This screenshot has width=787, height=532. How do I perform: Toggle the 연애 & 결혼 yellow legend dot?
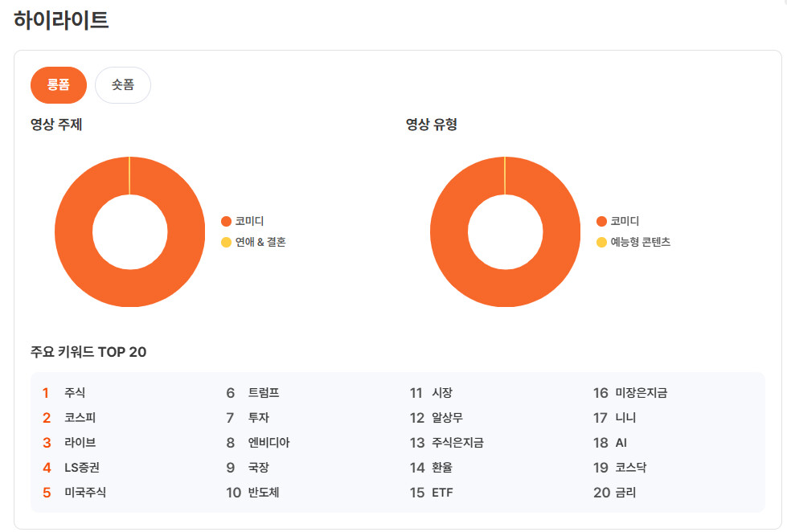pos(227,243)
